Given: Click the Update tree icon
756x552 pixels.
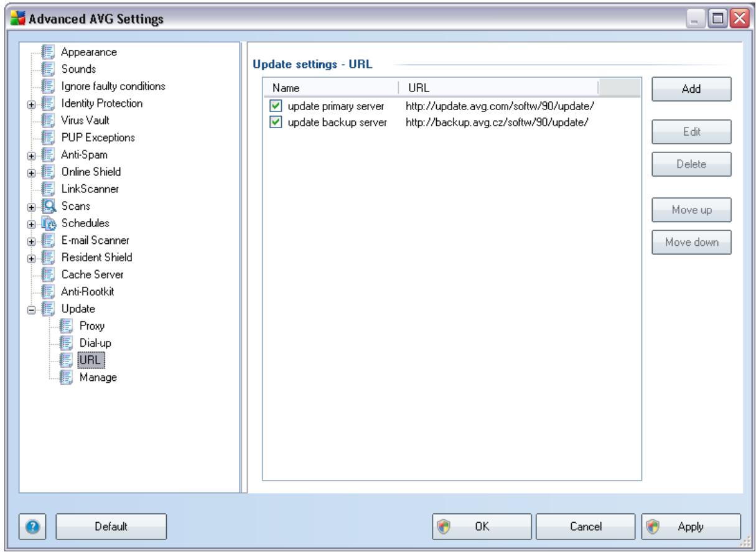Looking at the screenshot, I should [49, 308].
